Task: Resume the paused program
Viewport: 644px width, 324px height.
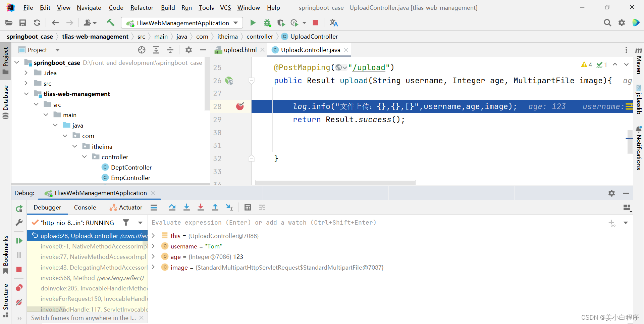Action: click(x=19, y=240)
